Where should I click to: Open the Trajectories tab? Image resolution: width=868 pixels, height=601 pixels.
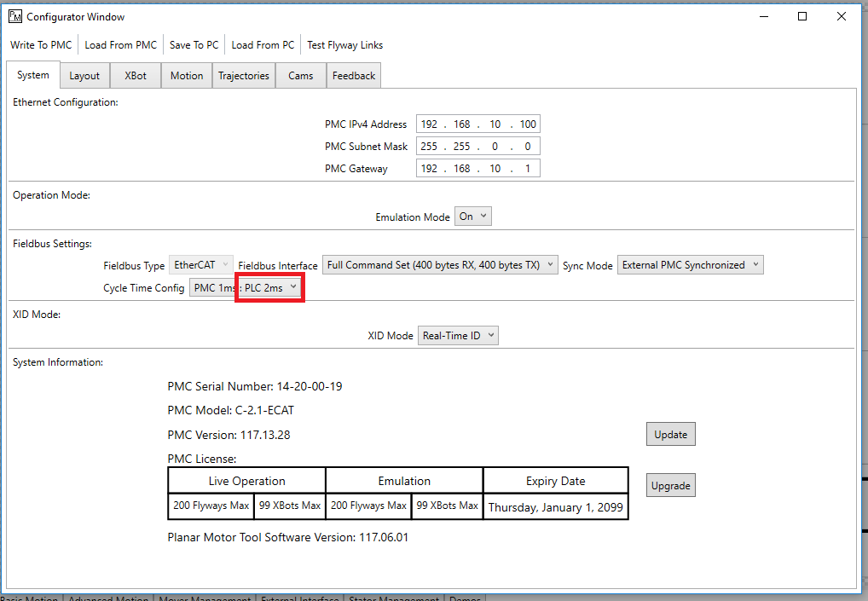[x=244, y=76]
